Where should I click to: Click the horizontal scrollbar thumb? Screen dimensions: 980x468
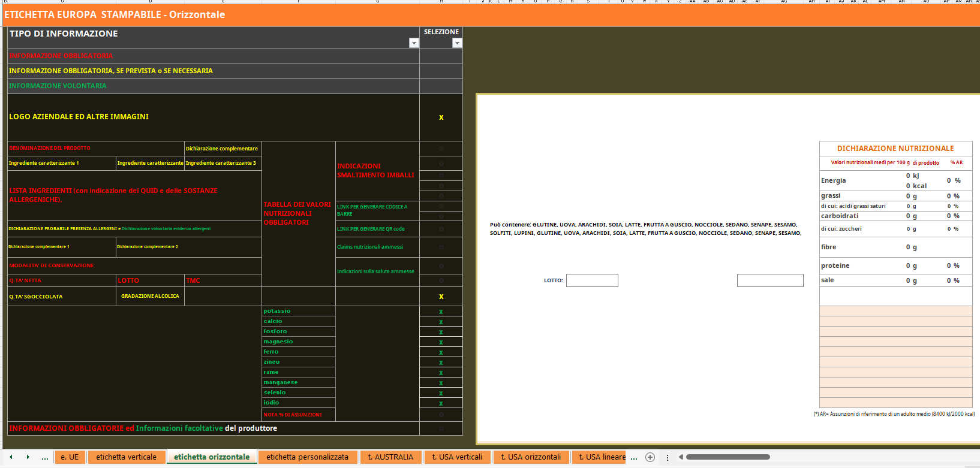(728, 457)
